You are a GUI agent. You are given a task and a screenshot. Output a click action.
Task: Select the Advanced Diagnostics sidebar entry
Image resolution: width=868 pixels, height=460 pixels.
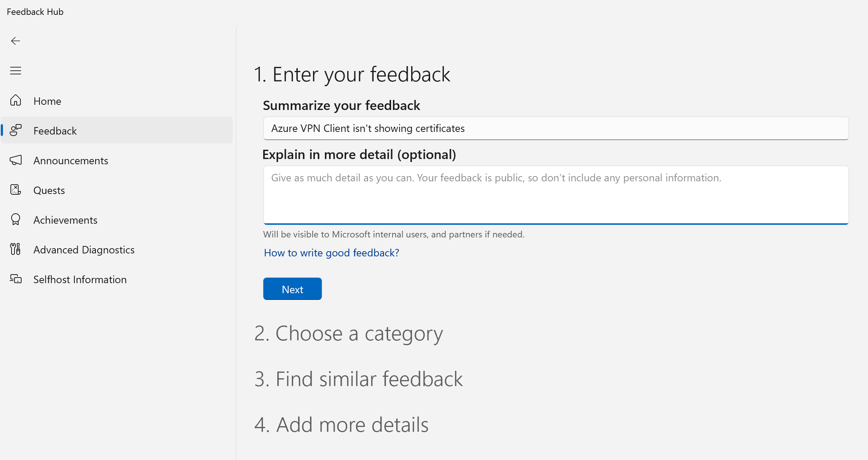pos(84,249)
